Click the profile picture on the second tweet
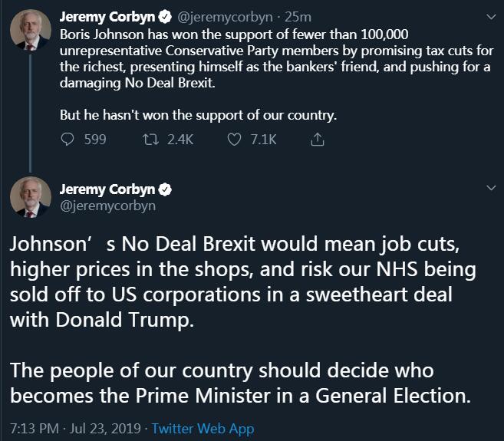 tap(31, 199)
